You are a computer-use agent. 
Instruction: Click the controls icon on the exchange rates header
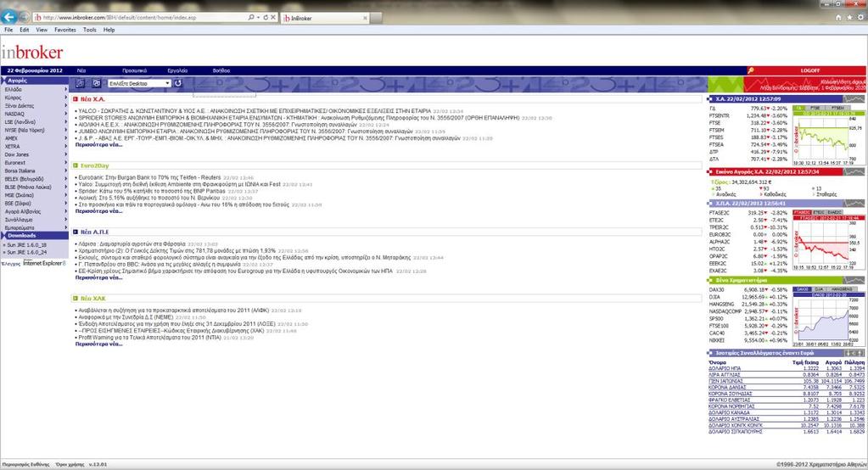[x=854, y=353]
